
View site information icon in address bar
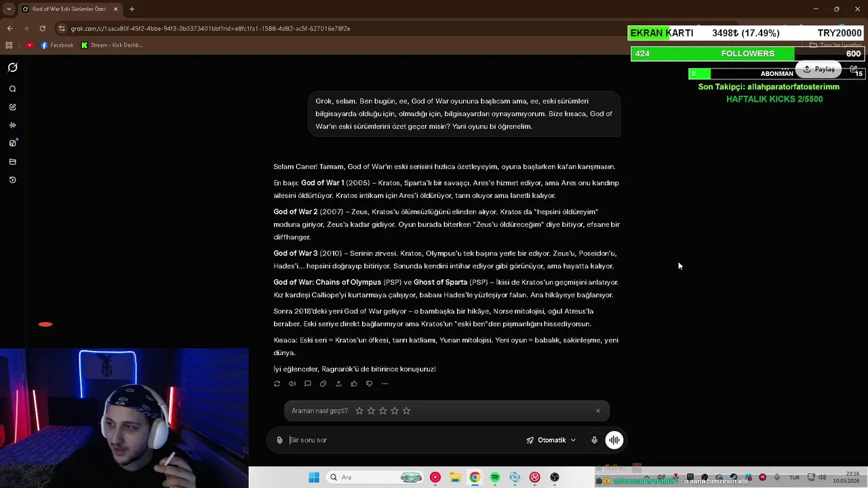point(62,28)
